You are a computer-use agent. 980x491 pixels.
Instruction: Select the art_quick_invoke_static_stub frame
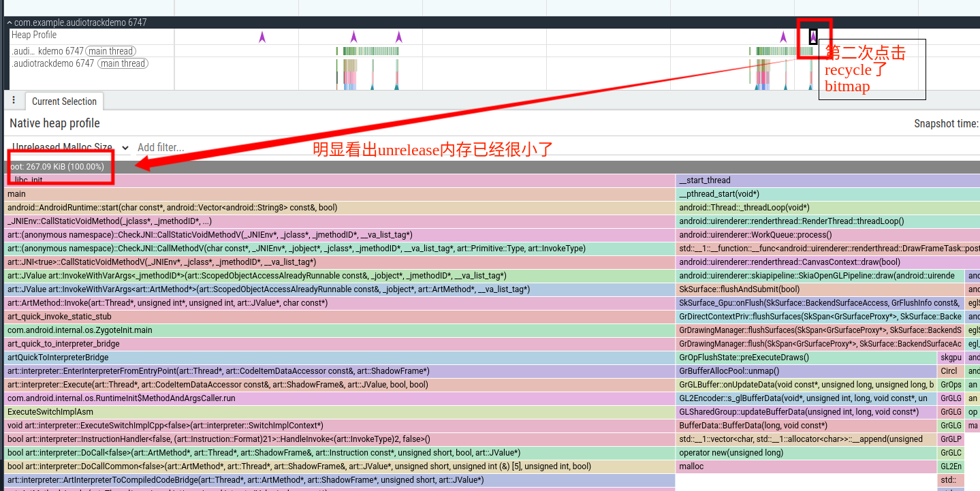(340, 317)
